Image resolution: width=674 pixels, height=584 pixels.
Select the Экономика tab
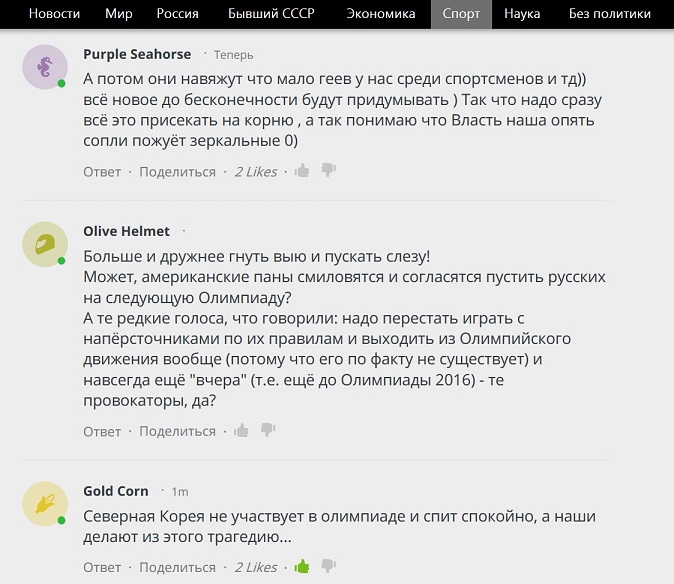(x=381, y=14)
